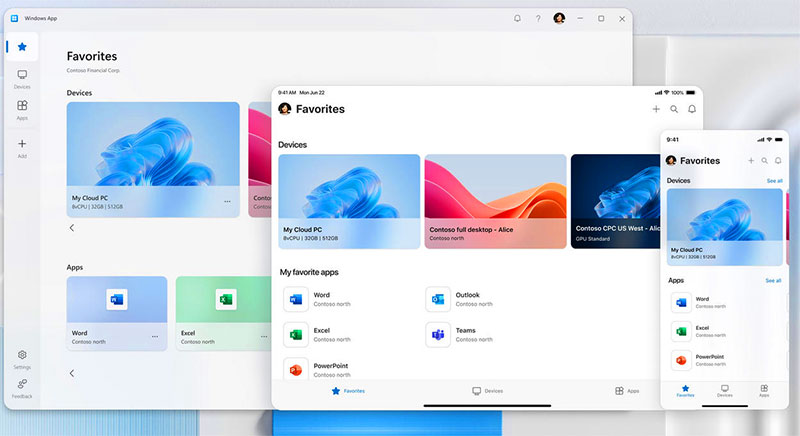
Task: Click Add plus in desktop sidebar
Action: [x=22, y=148]
